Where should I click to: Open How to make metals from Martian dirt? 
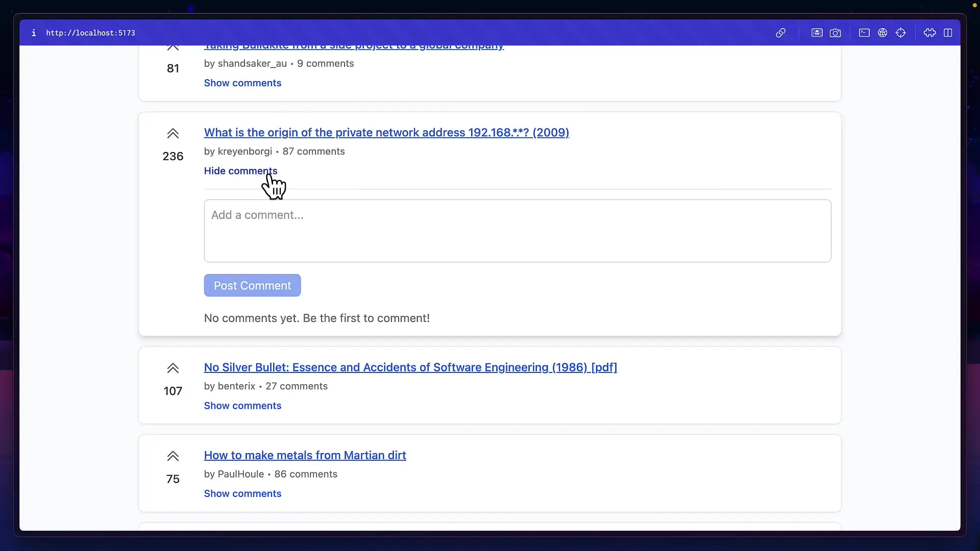tap(305, 455)
